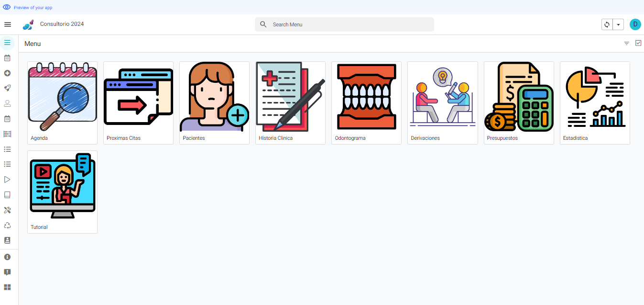Click the play triangle icon in sidebar
The width and height of the screenshot is (644, 305).
(7, 180)
